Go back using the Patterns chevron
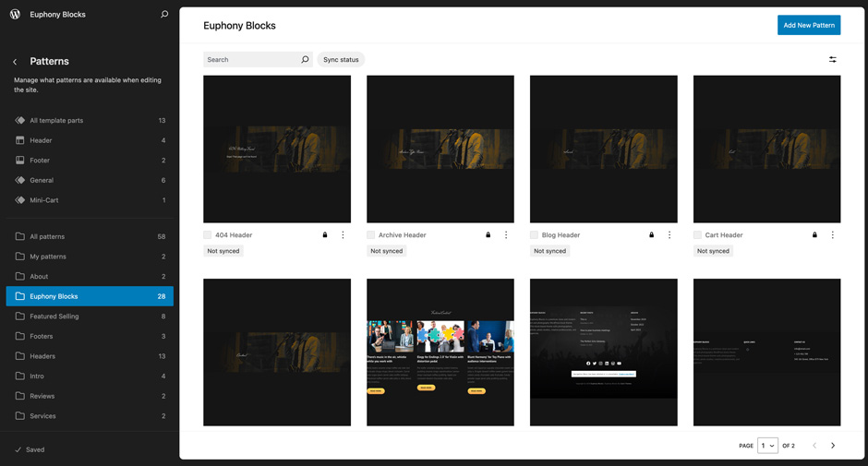 15,62
